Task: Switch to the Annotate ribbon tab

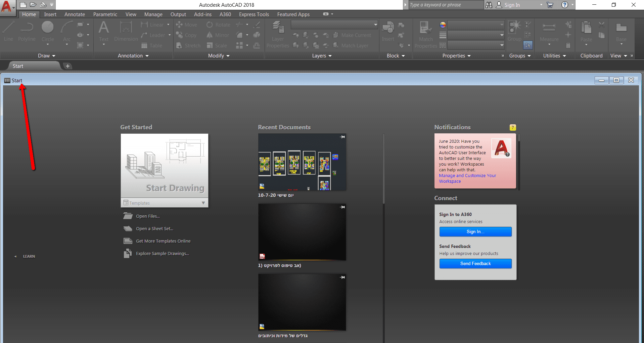Action: 75,14
